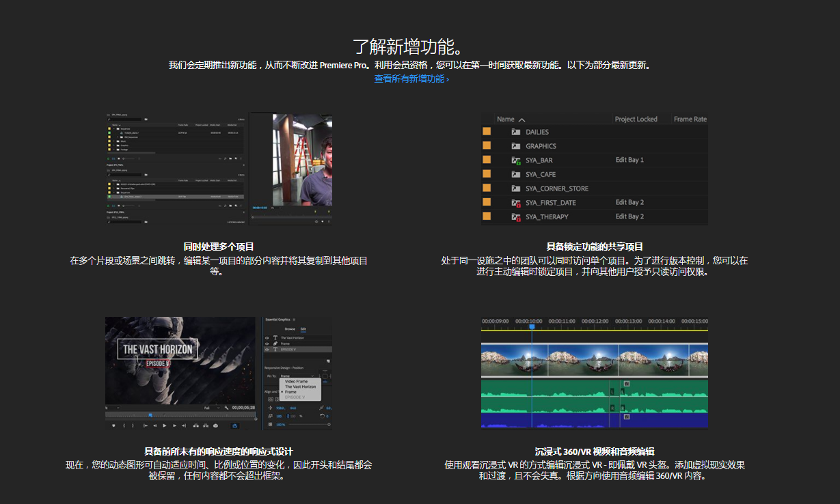Adjust the opacity slider at 100 %
Image resolution: width=840 pixels, height=504 pixels.
point(309,425)
